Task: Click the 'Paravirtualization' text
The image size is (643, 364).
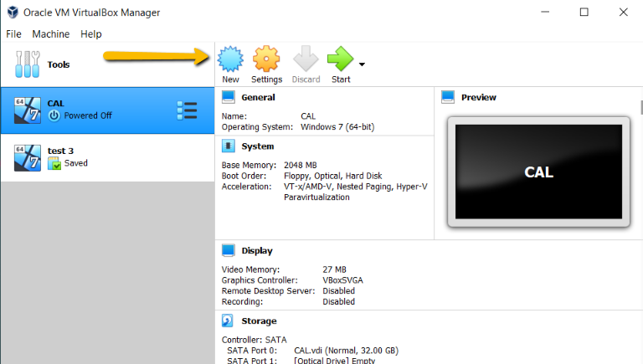Action: [316, 197]
